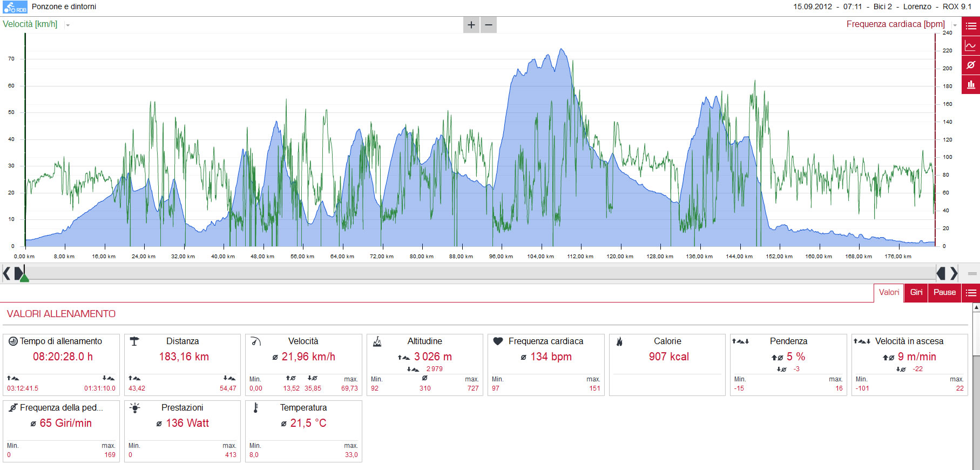
Task: Click the uphill time 03:12:41.5
Action: point(23,388)
